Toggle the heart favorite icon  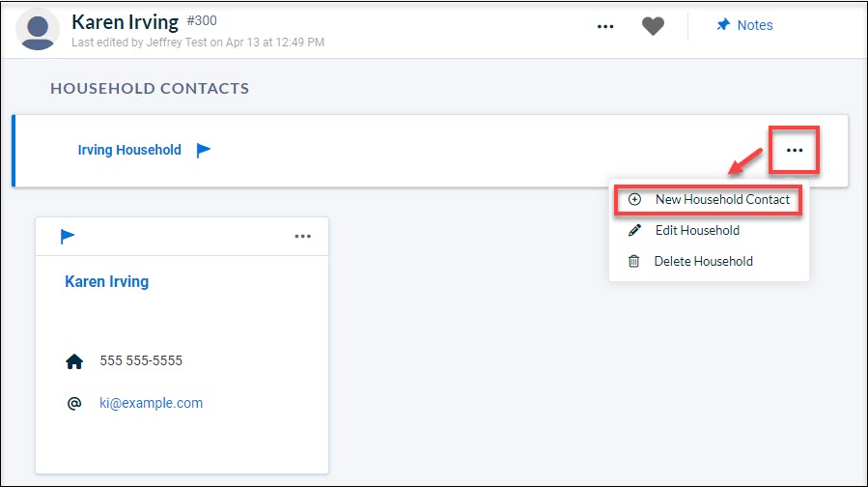[x=653, y=26]
